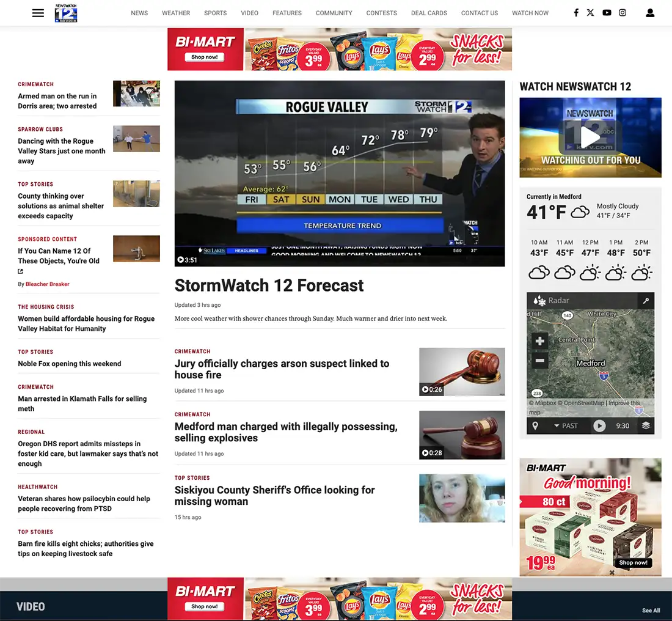Open Veteran psilocybin PTSD story
This screenshot has width=672, height=621.
click(84, 504)
